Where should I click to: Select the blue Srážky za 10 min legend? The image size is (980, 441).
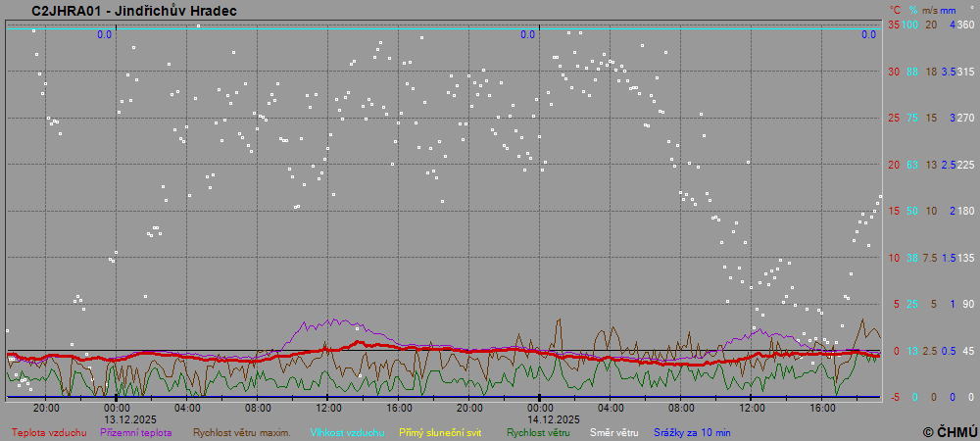coord(692,431)
